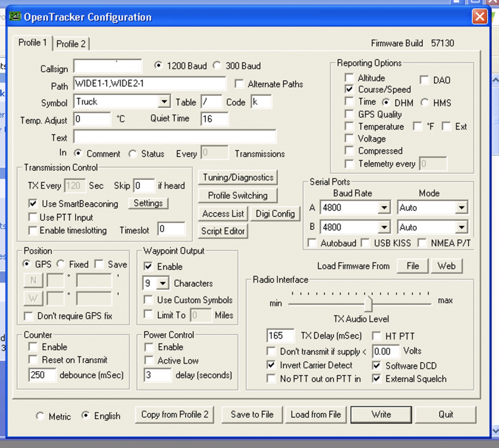499x448 pixels.
Task: Check the Telemetry every option
Action: (349, 164)
